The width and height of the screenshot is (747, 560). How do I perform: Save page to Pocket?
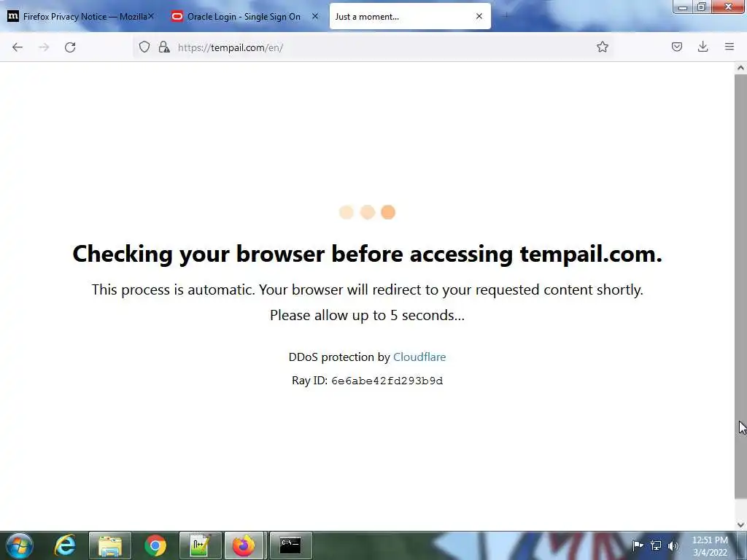(676, 47)
